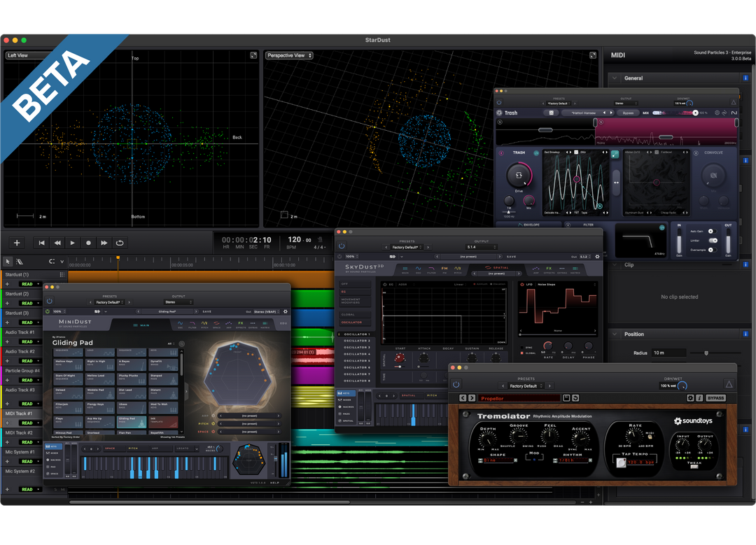
Task: Select the razor cut tool beside the pointer
Action: [20, 262]
